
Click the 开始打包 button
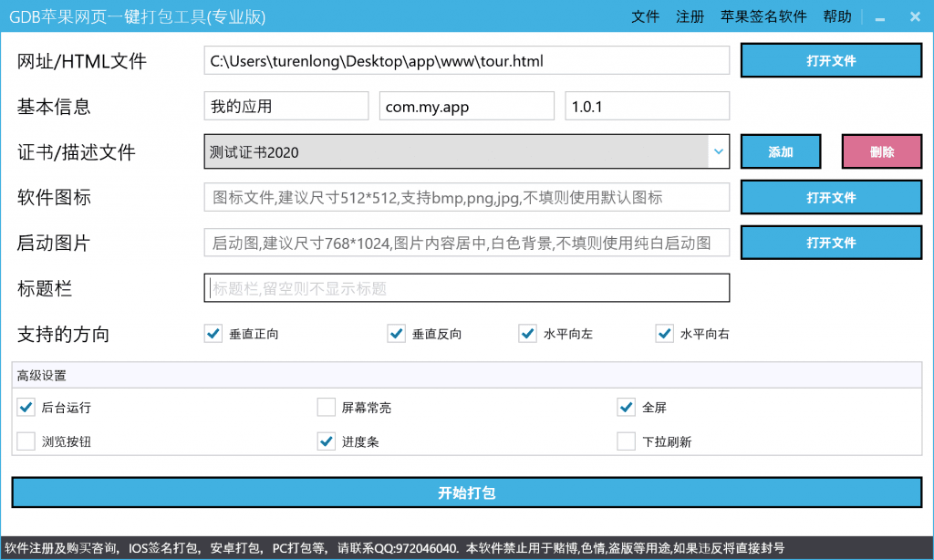coord(466,493)
